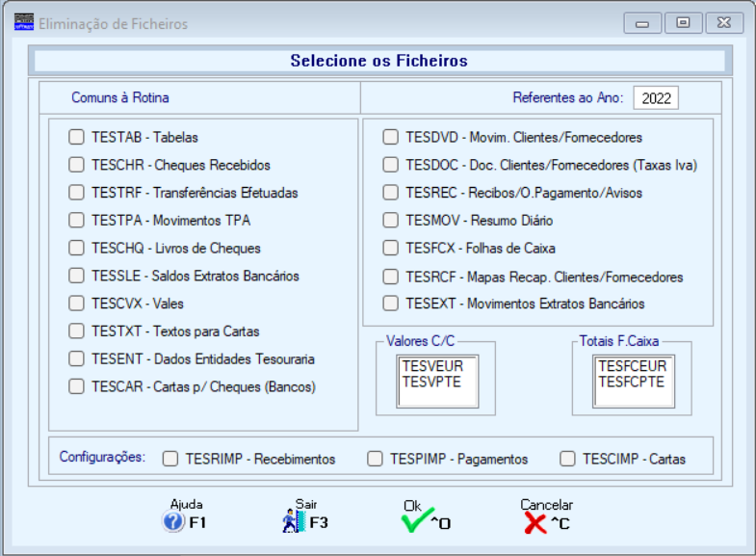The width and height of the screenshot is (756, 556).
Task: Check TESCIMP - Cartas configuration checkbox
Action: pos(567,459)
